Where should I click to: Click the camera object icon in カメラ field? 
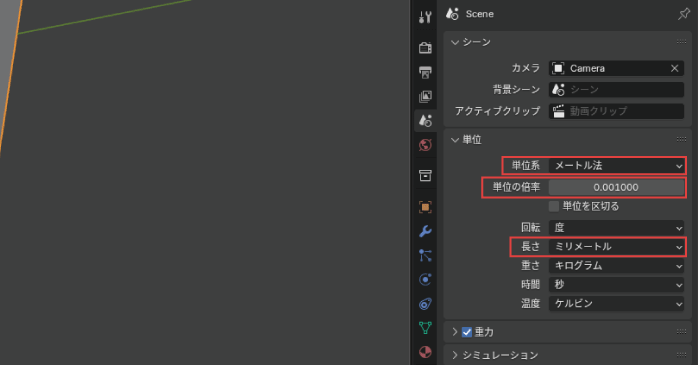point(558,69)
